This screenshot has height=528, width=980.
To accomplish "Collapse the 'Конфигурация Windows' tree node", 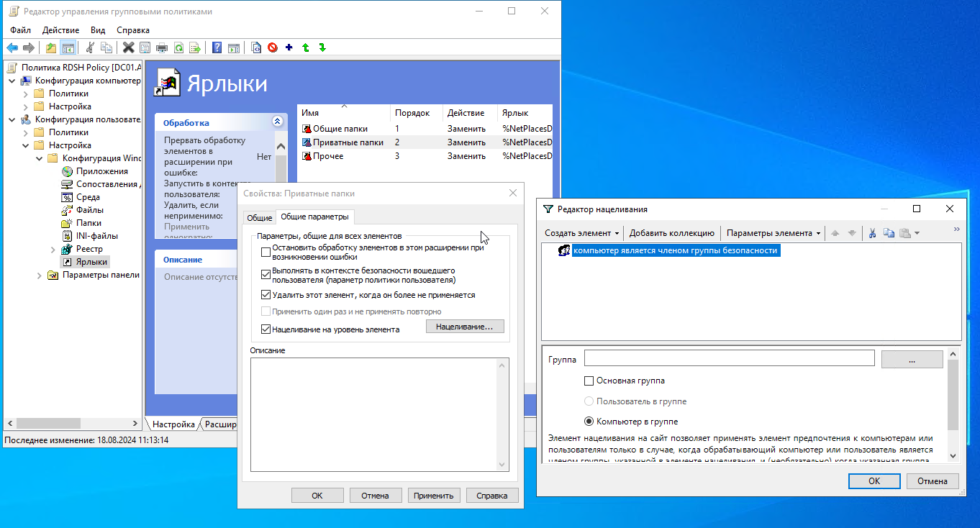I will click(x=40, y=158).
